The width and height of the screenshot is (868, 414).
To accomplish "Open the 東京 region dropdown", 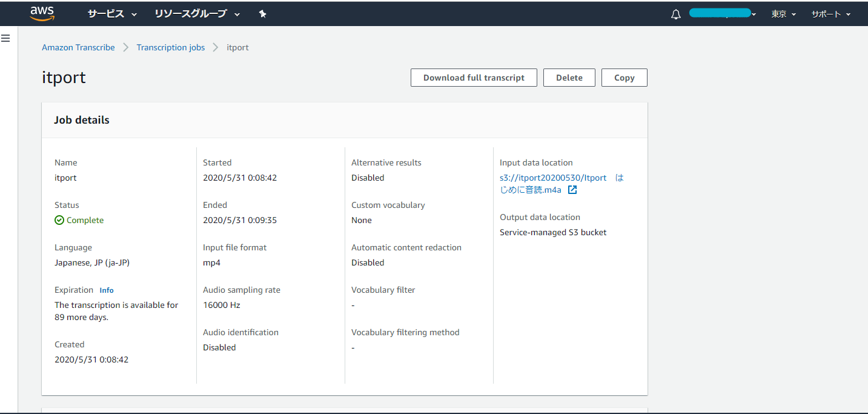I will click(783, 14).
